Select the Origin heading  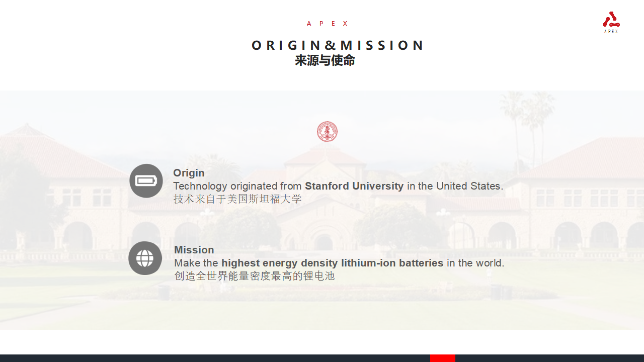[x=189, y=173]
